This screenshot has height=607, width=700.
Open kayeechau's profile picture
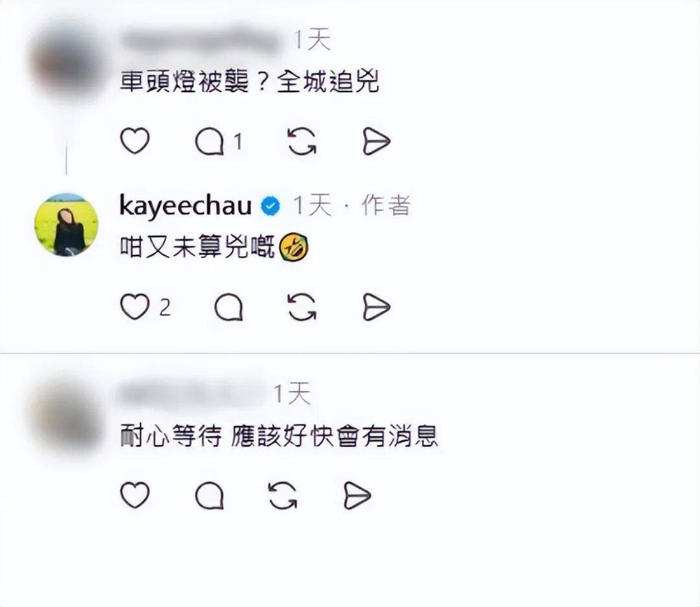click(x=67, y=224)
